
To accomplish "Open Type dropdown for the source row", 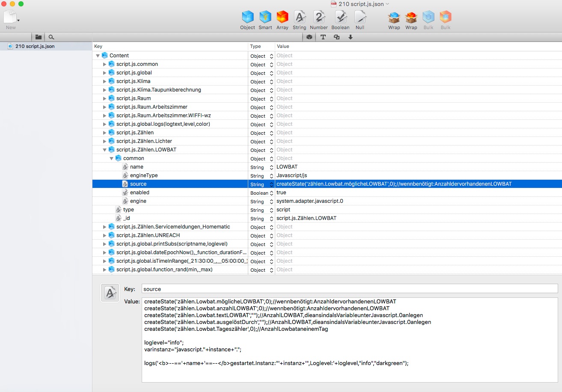I will pyautogui.click(x=271, y=184).
